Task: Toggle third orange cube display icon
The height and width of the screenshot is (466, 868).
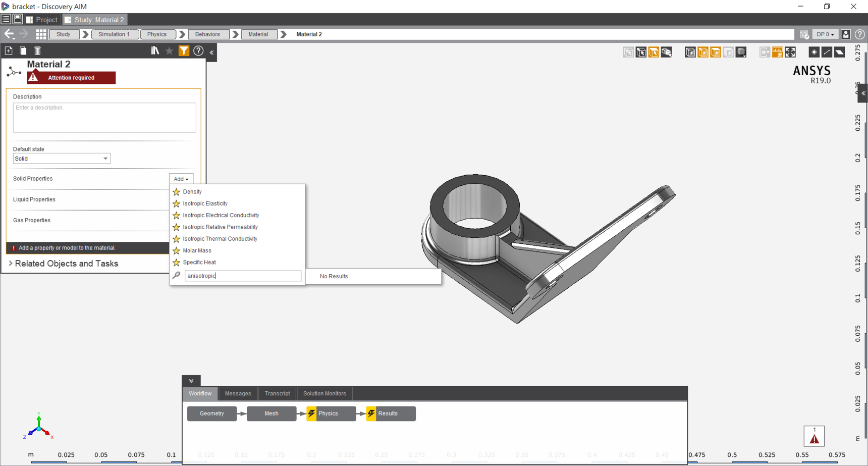Action: coord(716,52)
